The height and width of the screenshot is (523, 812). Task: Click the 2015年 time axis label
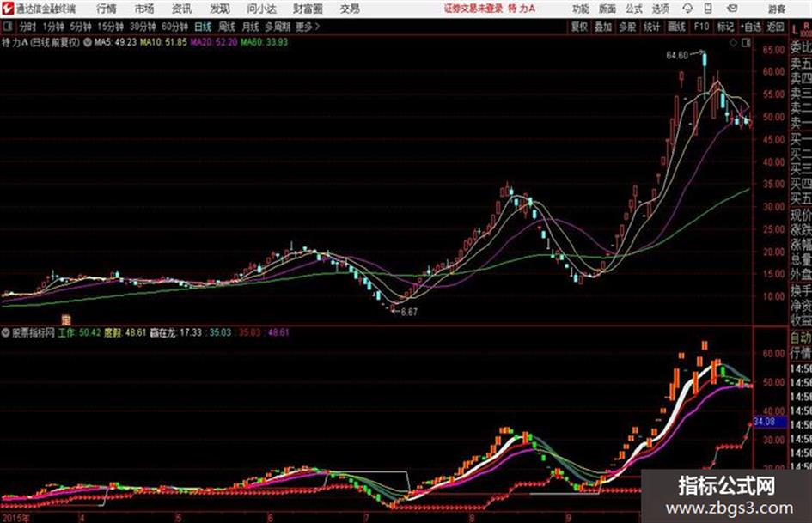pyautogui.click(x=15, y=518)
